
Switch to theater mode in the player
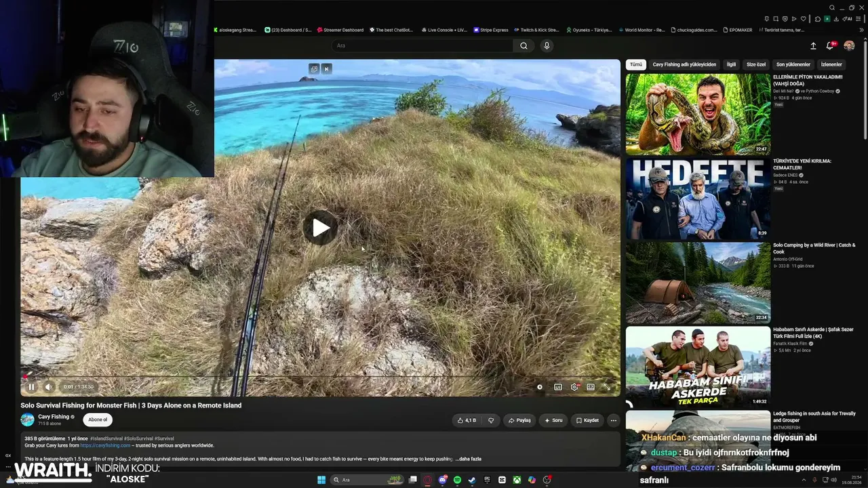click(x=591, y=387)
